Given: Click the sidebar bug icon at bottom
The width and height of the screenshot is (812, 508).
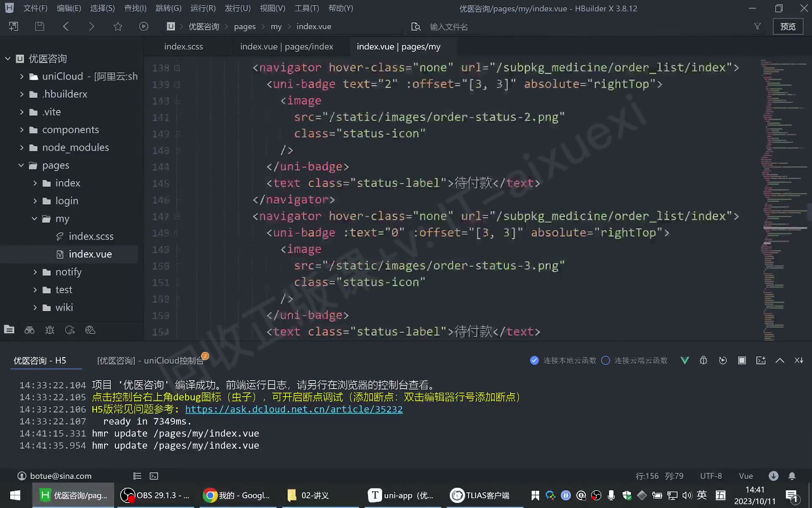Looking at the screenshot, I should (50, 330).
